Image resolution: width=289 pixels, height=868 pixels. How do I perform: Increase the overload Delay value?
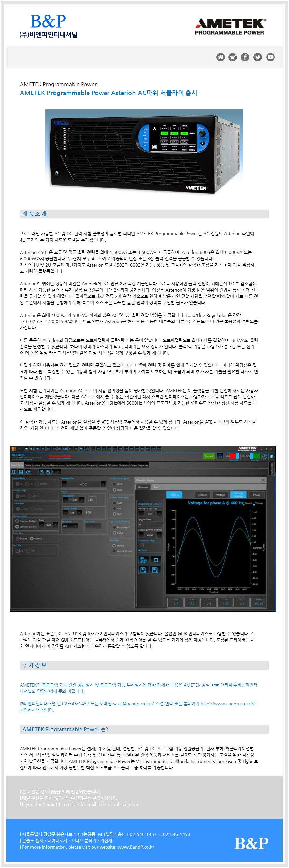(x=56, y=525)
